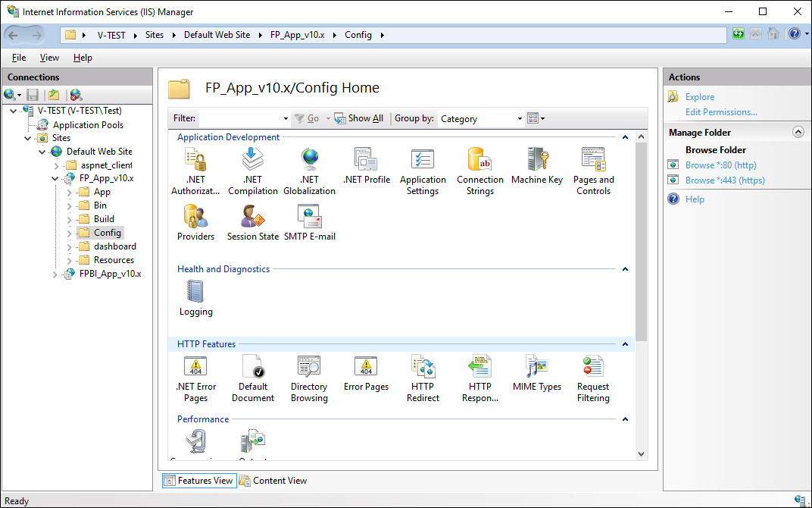
Task: Open the Application Settings feature
Action: click(423, 171)
